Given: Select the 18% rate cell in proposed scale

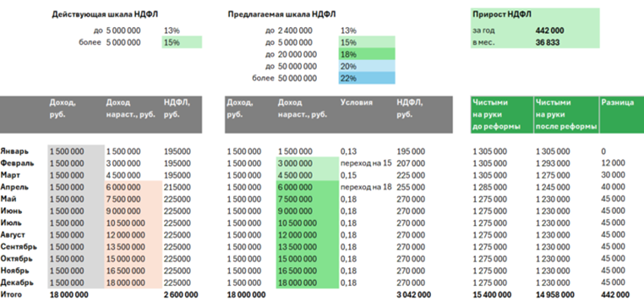Looking at the screenshot, I should tap(367, 54).
